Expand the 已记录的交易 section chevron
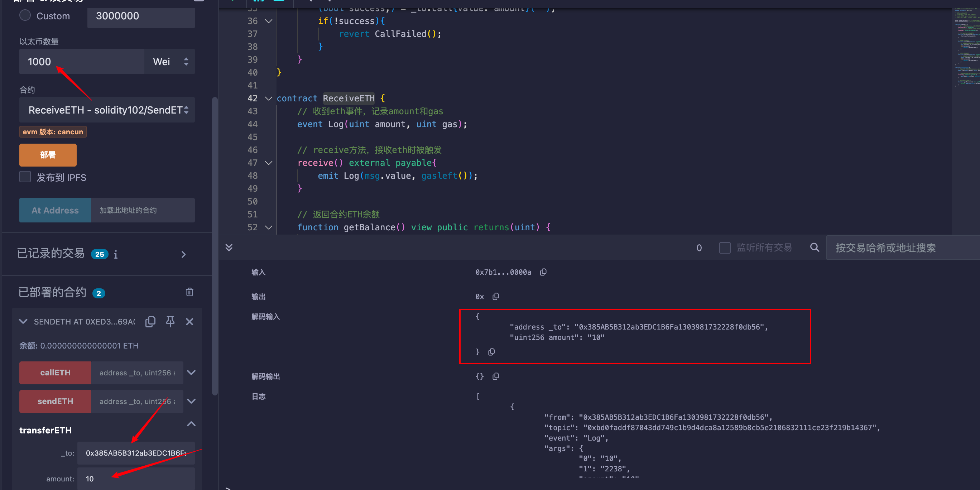Image resolution: width=980 pixels, height=490 pixels. [184, 254]
